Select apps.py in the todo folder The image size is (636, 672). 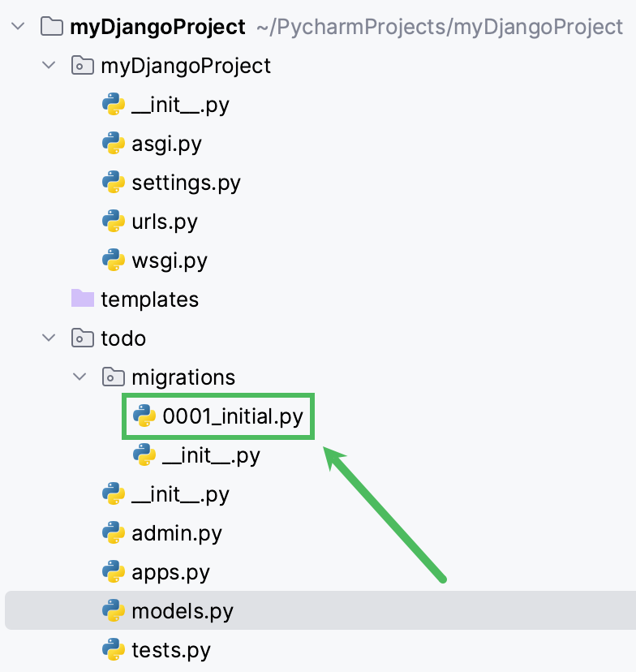[x=171, y=572]
